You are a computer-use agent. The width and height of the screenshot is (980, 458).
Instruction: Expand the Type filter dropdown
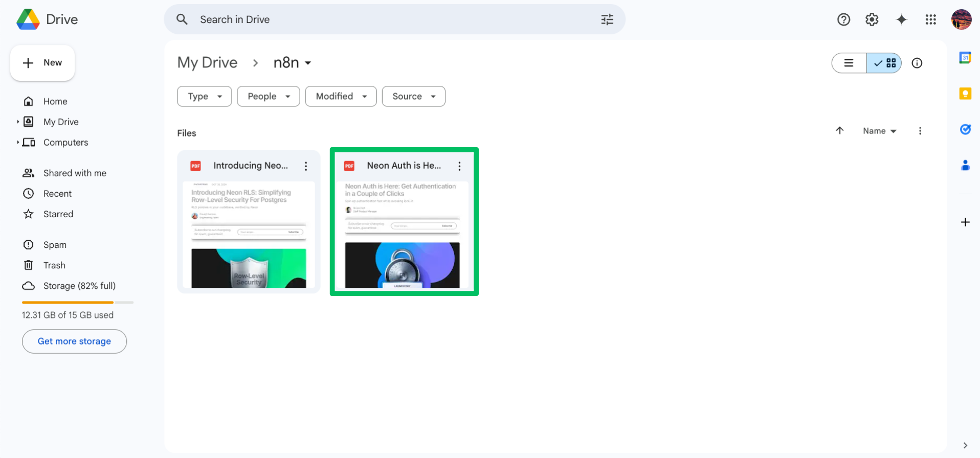(x=204, y=96)
